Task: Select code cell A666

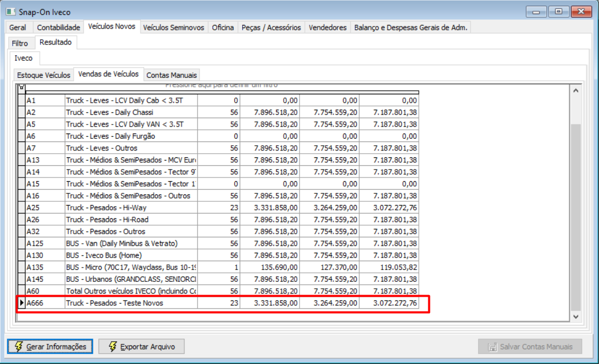Action: click(x=45, y=303)
